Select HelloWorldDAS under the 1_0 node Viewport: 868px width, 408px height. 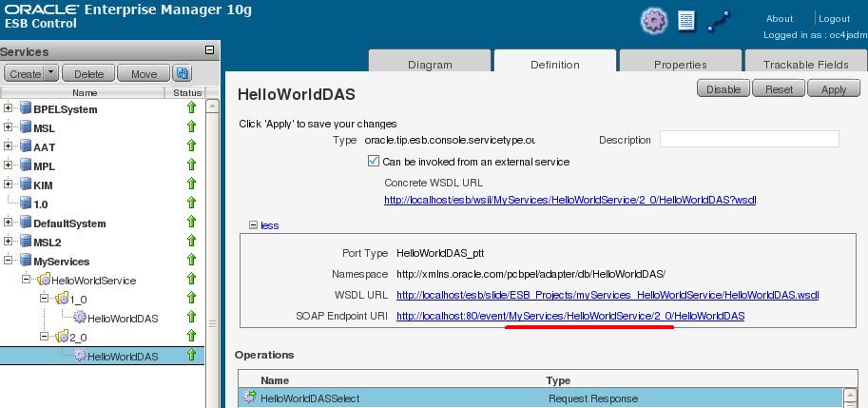[123, 319]
